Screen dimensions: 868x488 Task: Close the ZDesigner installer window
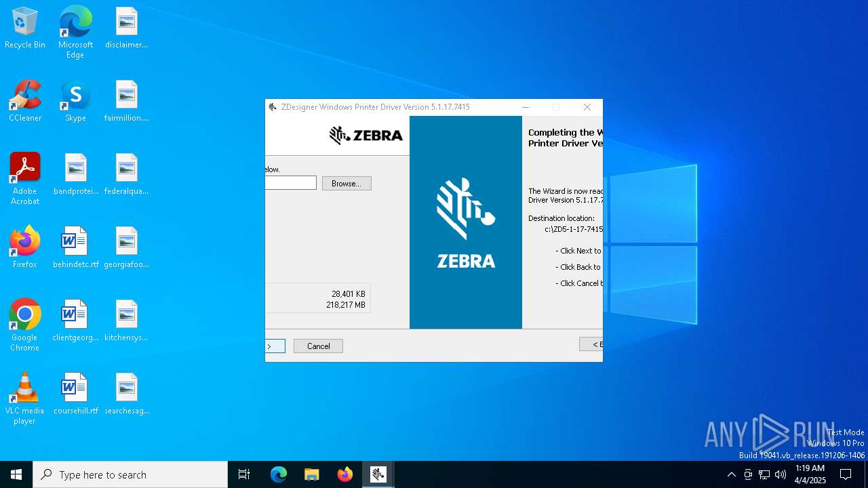[x=587, y=107]
